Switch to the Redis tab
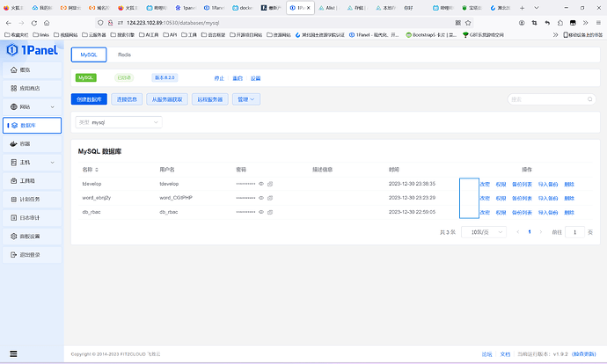 [x=124, y=55]
